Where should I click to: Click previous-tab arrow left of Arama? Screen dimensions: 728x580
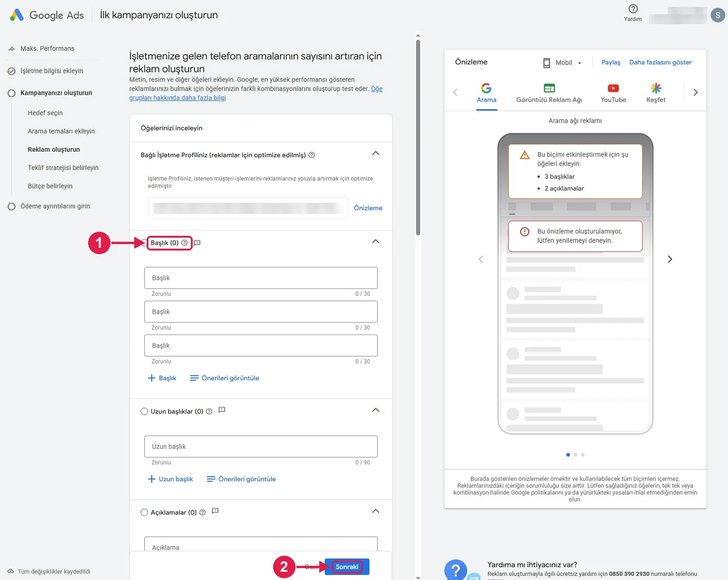pos(455,93)
